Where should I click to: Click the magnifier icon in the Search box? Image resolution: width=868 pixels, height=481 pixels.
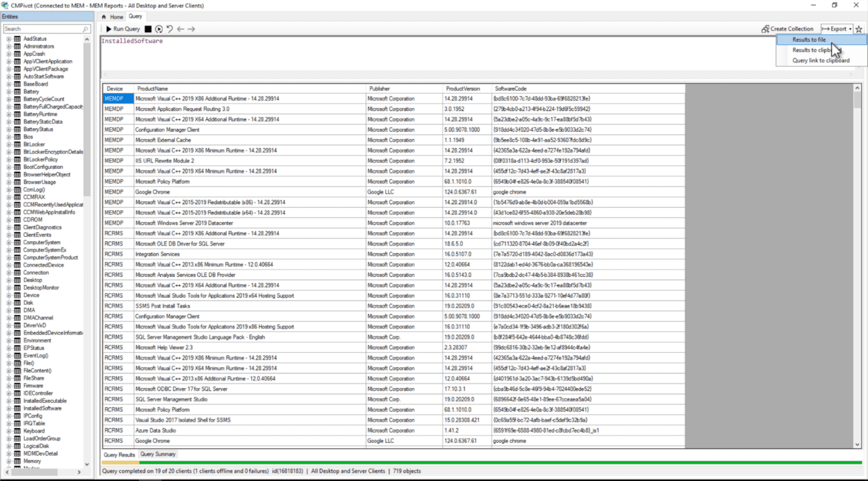coord(86,29)
